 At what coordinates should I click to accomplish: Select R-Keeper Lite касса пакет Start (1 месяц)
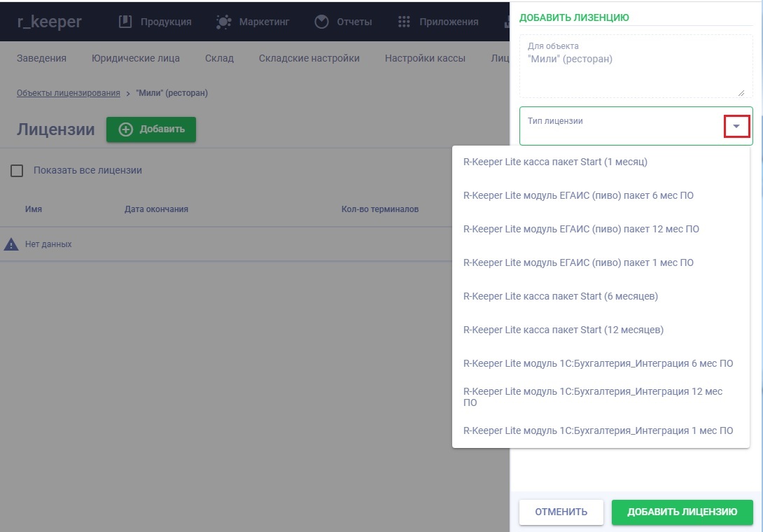(x=601, y=162)
